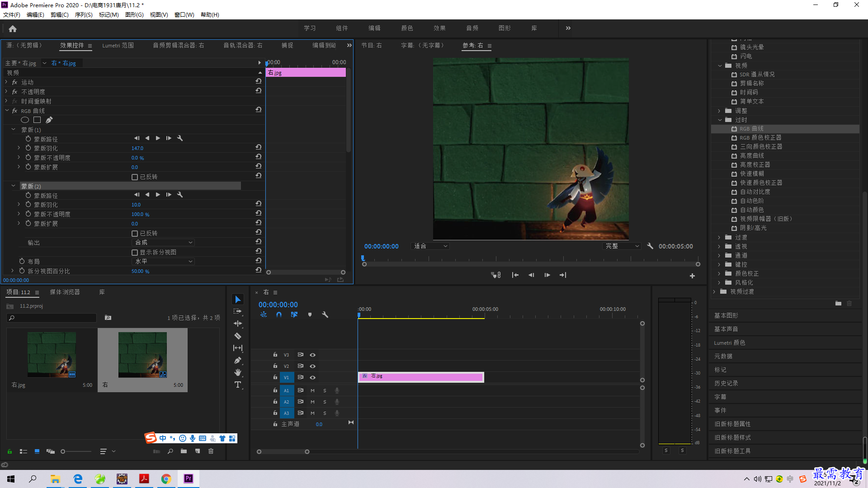Collapse the 蒙版(1) section
Viewport: 868px width, 488px height.
pyautogui.click(x=13, y=130)
